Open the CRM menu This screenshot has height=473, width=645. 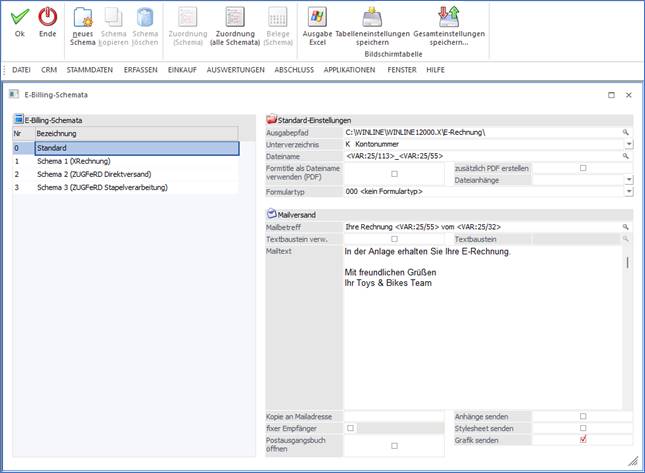point(49,70)
